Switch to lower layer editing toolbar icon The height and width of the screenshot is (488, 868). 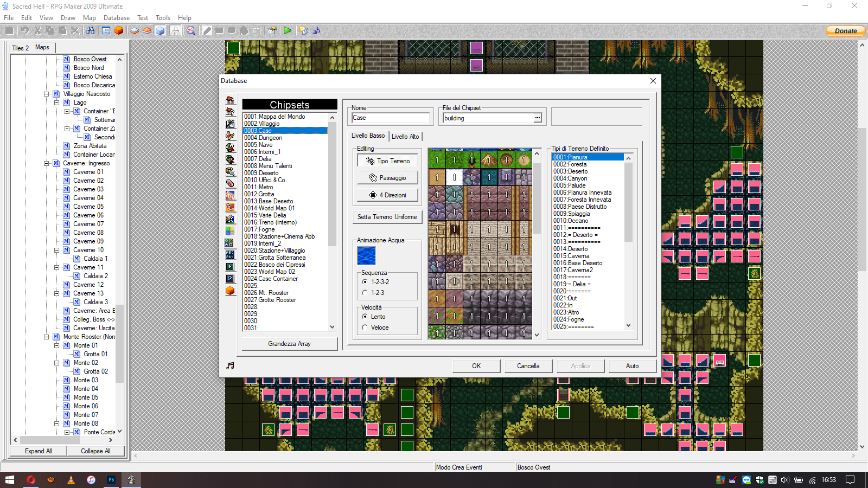(135, 30)
